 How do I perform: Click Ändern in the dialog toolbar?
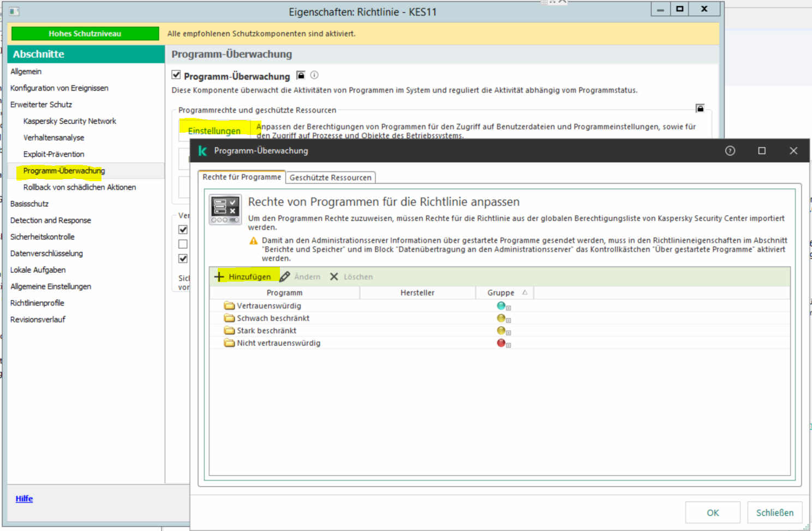point(300,277)
